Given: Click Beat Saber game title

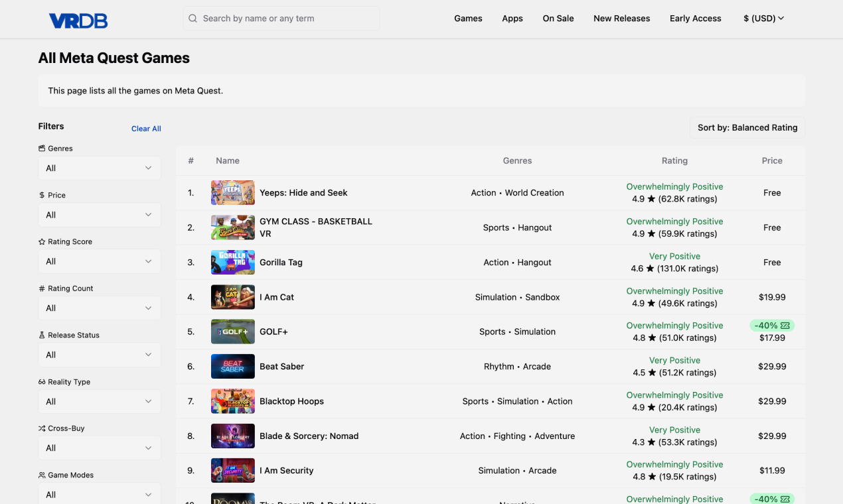Looking at the screenshot, I should 281,367.
